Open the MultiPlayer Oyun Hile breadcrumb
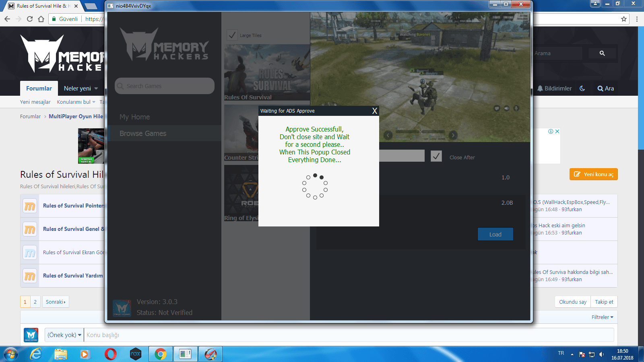Viewport: 644px width, 362px height. [76, 117]
